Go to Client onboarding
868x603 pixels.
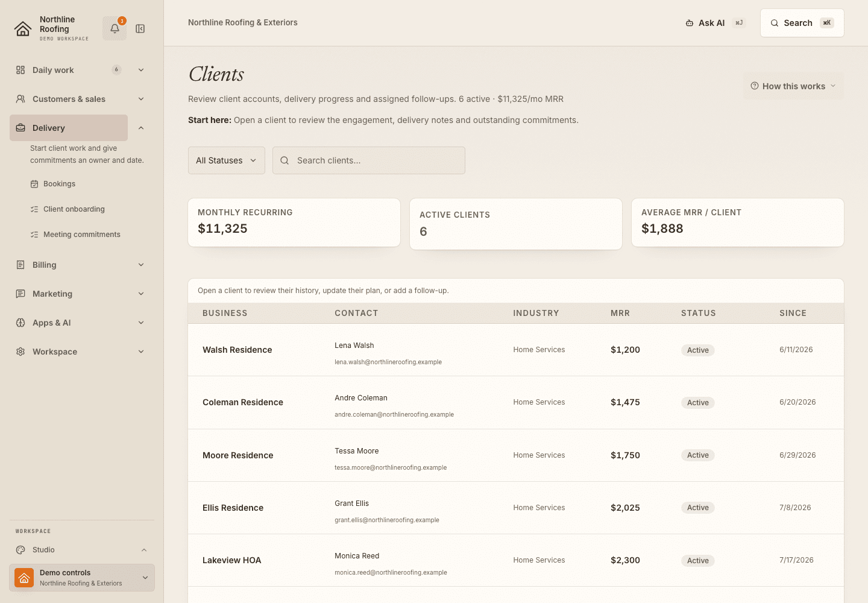click(x=74, y=209)
